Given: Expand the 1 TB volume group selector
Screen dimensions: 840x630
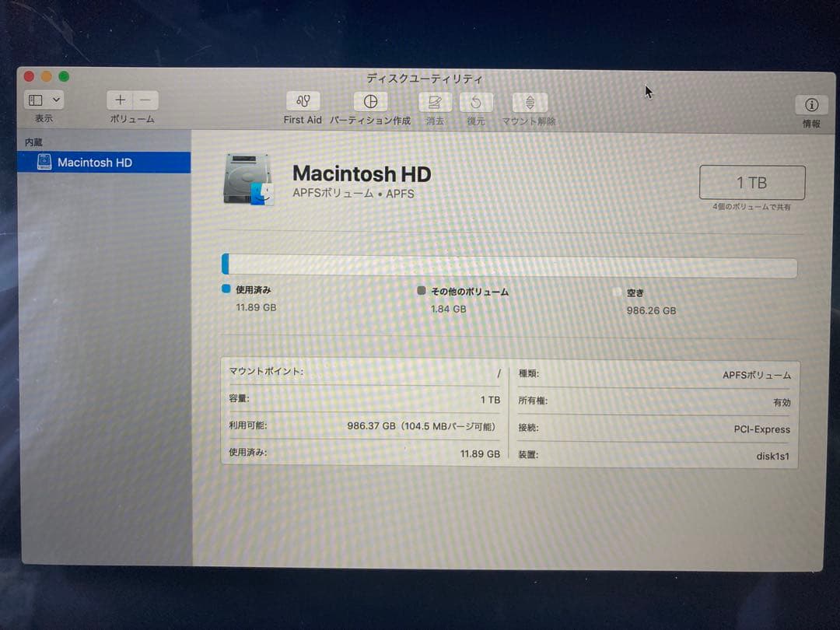Looking at the screenshot, I should pyautogui.click(x=751, y=182).
